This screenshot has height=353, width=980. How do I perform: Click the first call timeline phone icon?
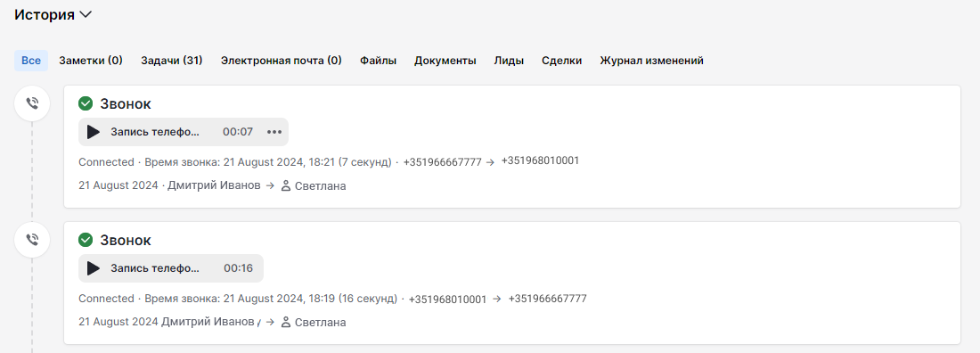click(x=32, y=103)
